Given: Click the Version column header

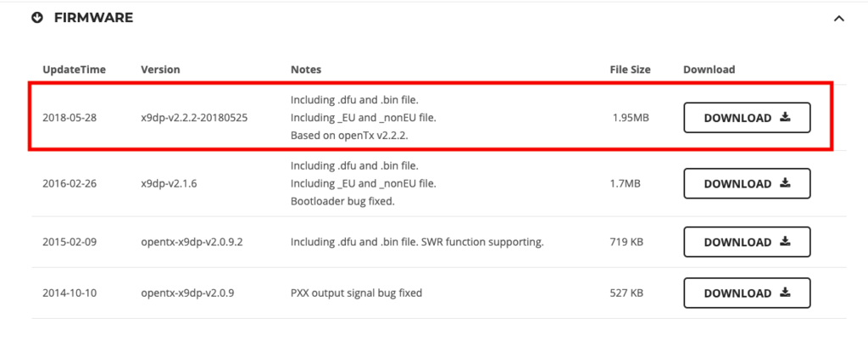Looking at the screenshot, I should coord(160,69).
